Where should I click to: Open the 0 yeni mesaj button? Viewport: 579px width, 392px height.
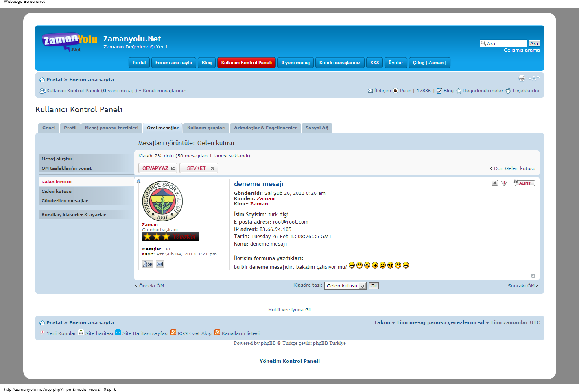pos(295,63)
